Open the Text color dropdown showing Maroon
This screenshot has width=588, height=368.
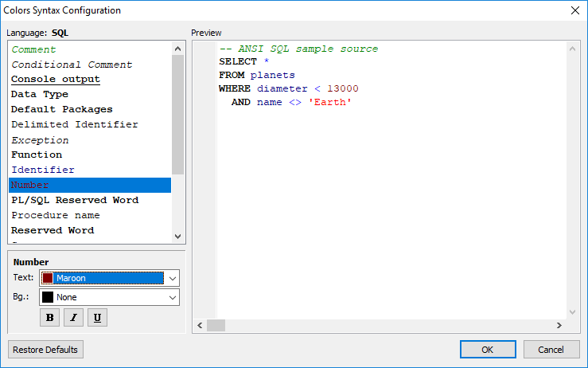(110, 278)
